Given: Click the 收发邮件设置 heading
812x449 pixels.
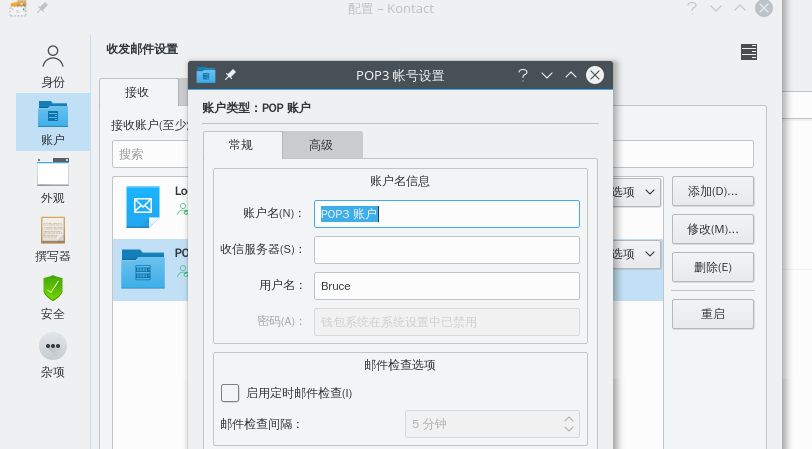Looking at the screenshot, I should coord(142,49).
